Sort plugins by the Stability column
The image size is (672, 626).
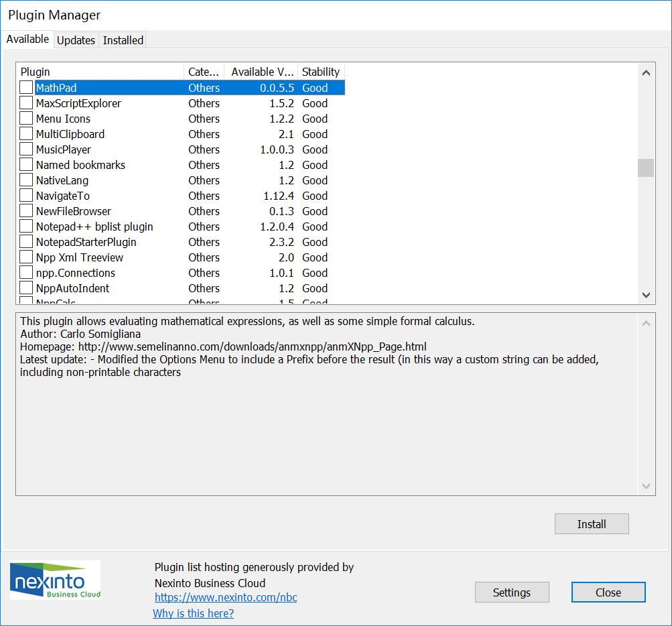coord(321,72)
